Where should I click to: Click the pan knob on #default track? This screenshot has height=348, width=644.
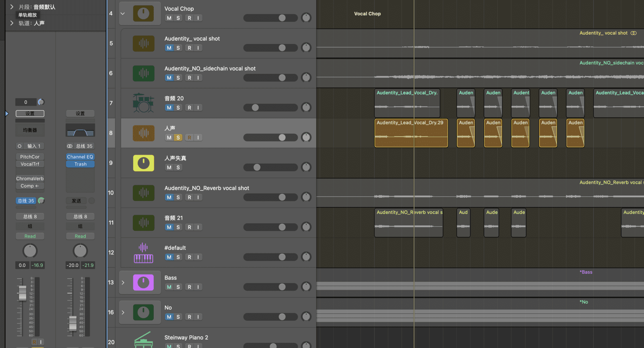click(x=306, y=257)
